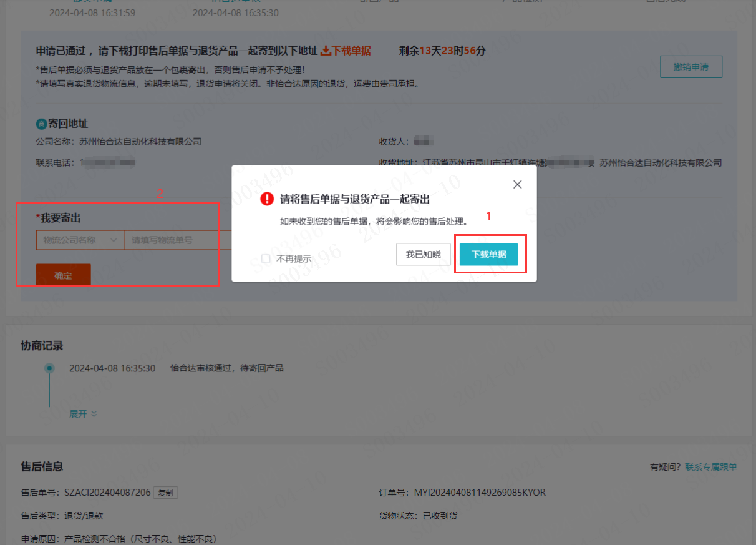Click the download icon beside top 下载单据
The image size is (756, 545).
[x=326, y=51]
